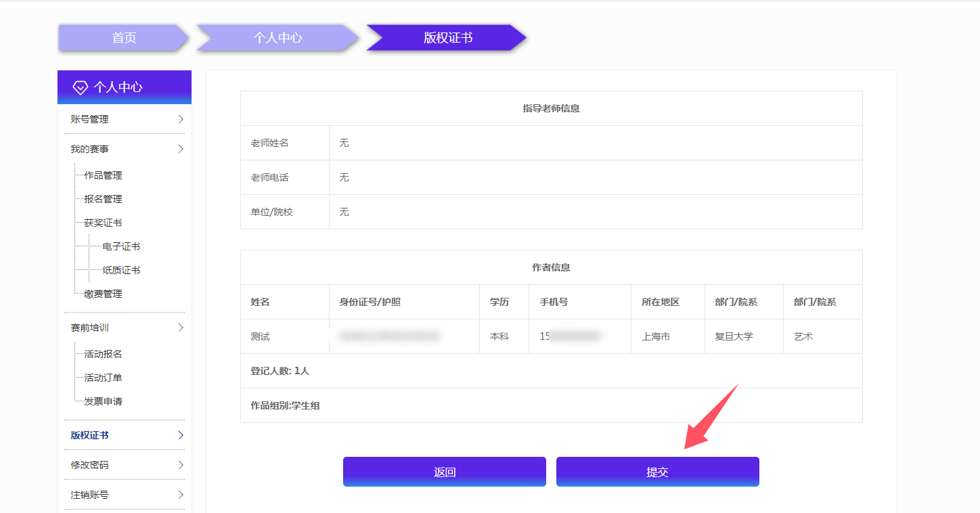Open 纸质证书 submenu item
The image size is (980, 513).
(121, 270)
